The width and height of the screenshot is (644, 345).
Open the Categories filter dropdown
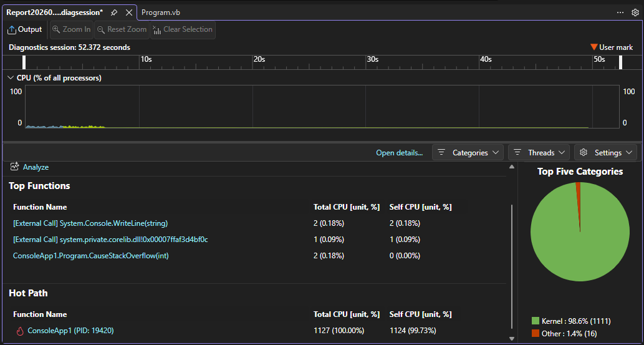pos(468,152)
